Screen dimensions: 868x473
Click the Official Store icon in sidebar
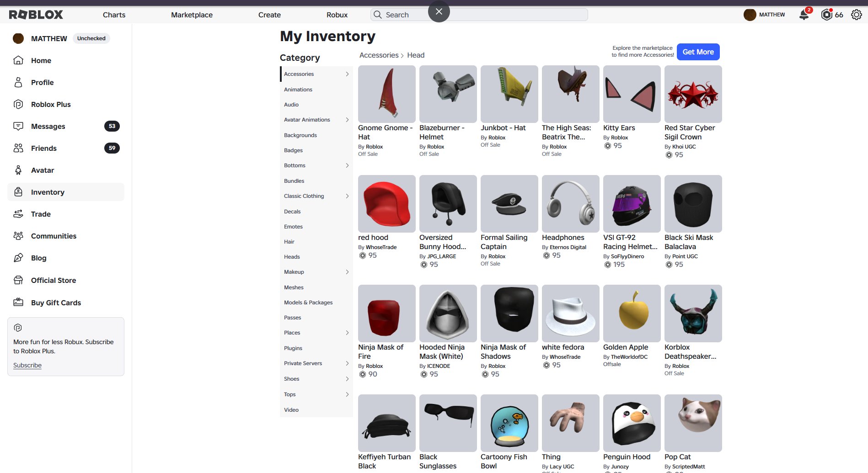click(x=18, y=280)
